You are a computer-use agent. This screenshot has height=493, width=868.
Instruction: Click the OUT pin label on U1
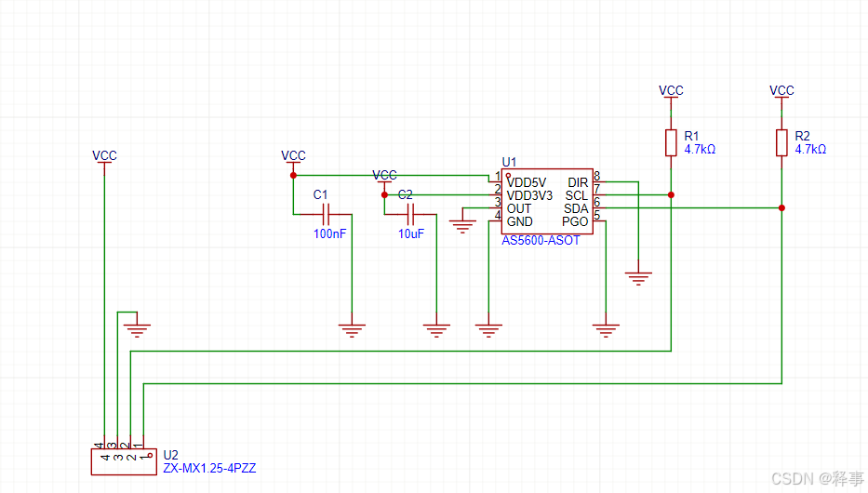pos(519,209)
